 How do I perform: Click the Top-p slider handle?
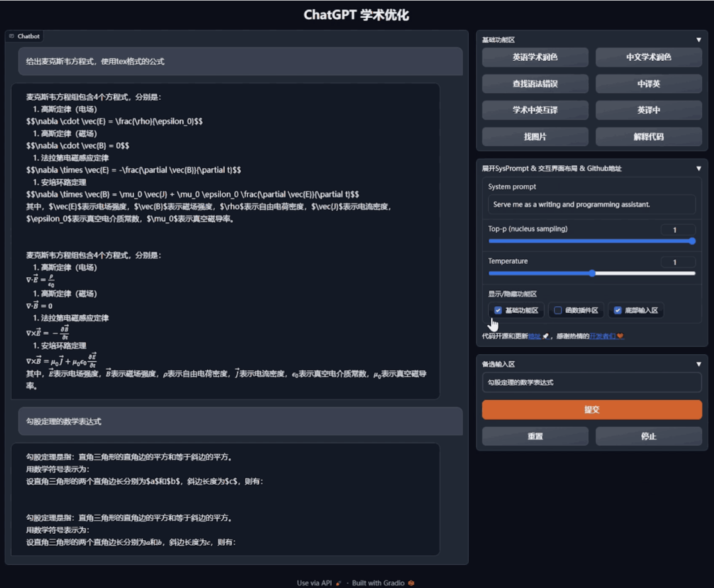(x=692, y=241)
